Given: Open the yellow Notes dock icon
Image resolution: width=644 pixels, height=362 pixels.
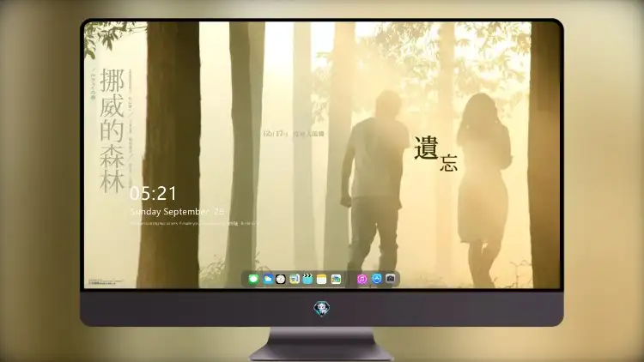Looking at the screenshot, I should [x=322, y=279].
